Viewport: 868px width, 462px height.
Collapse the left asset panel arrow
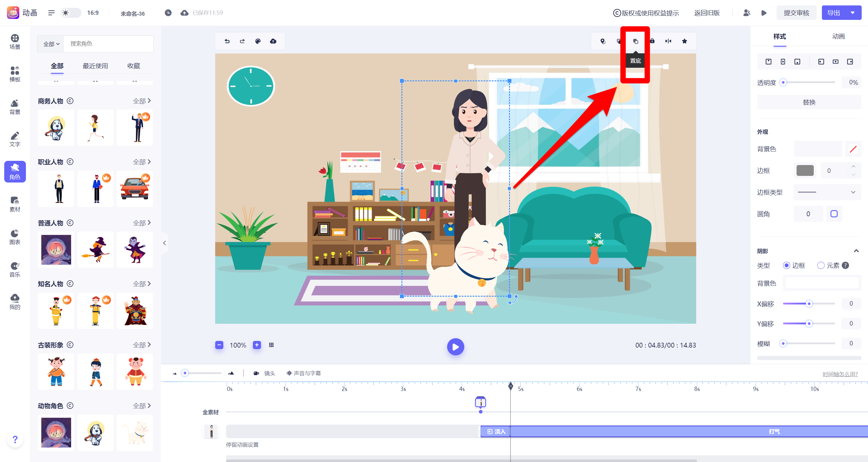coord(165,243)
